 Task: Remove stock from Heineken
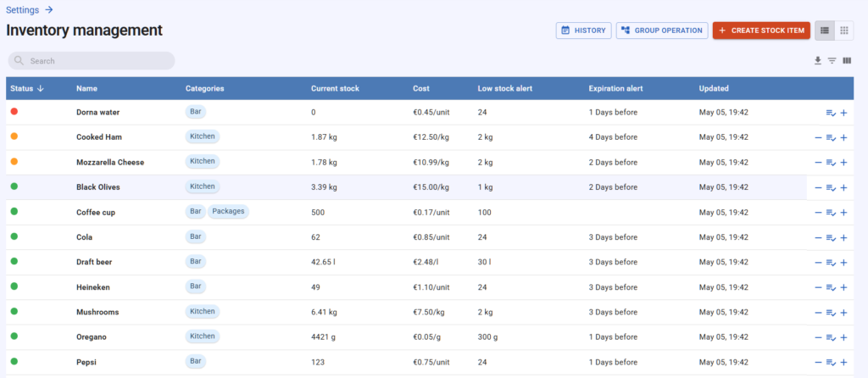[818, 288]
